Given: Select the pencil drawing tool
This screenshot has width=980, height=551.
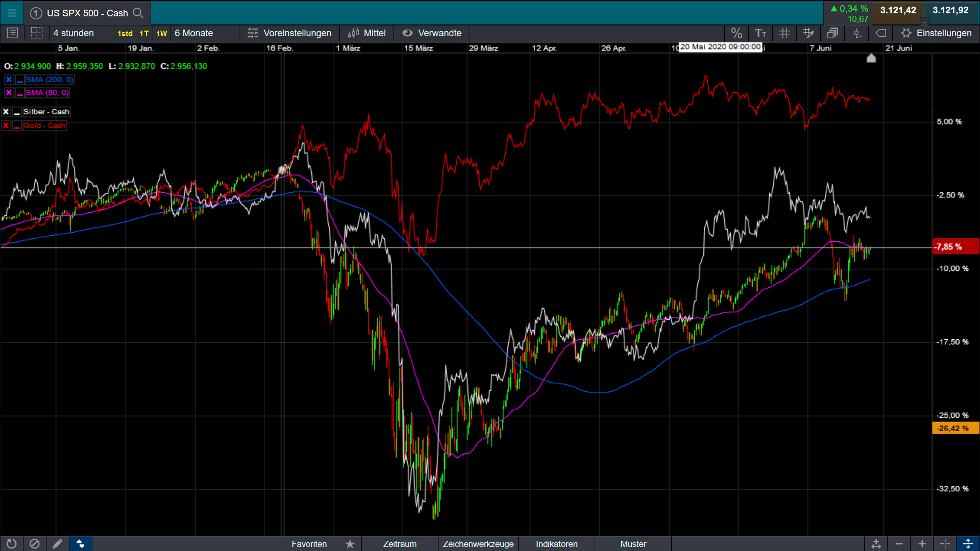Looking at the screenshot, I should [57, 544].
